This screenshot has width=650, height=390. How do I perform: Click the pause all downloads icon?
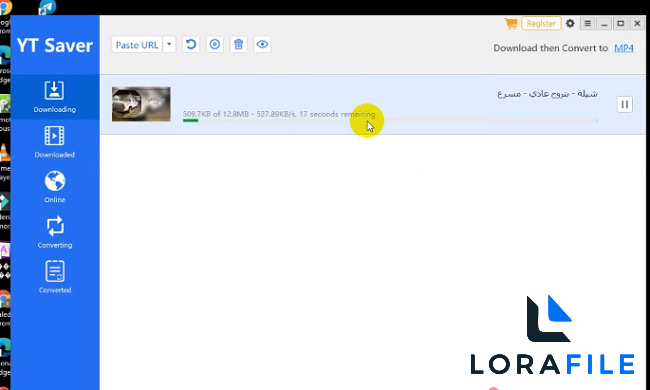pyautogui.click(x=215, y=44)
